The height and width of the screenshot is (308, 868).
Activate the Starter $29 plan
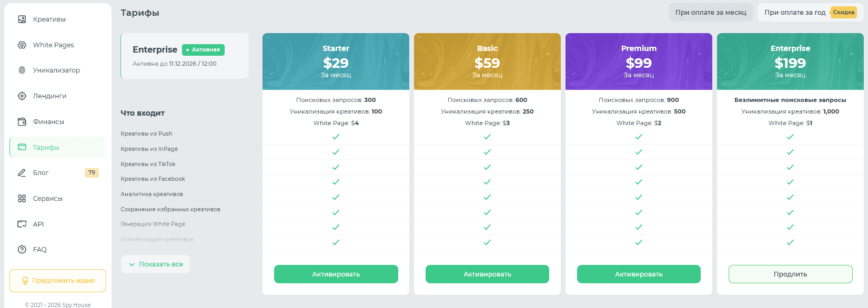pos(336,274)
